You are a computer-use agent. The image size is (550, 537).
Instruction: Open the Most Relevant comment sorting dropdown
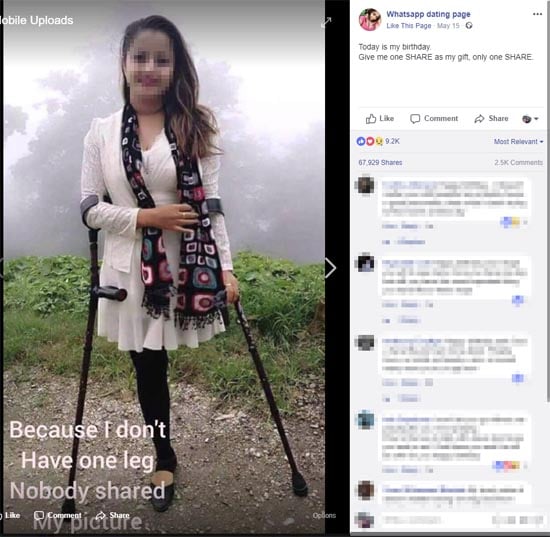[x=518, y=141]
